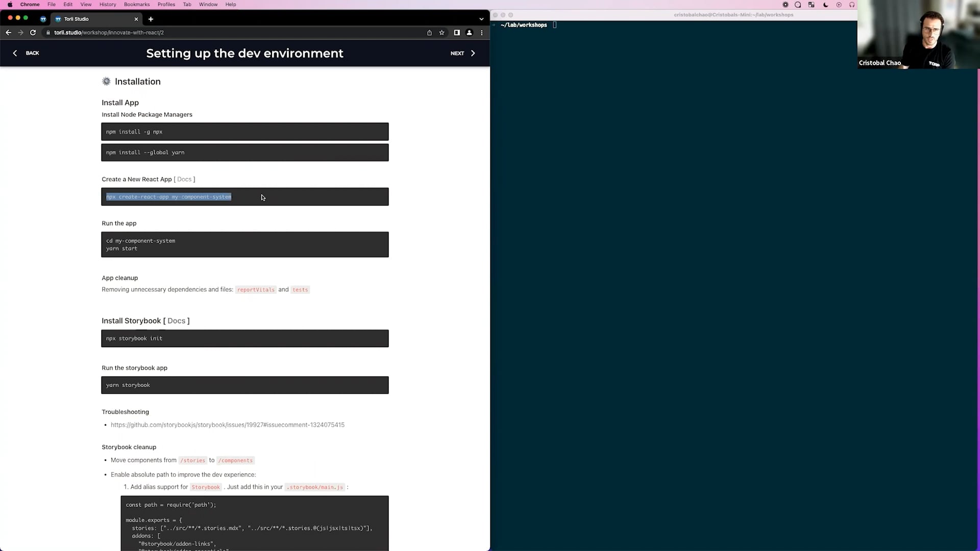This screenshot has height=551, width=980.
Task: Toggle the macOS Do Not Disturb moon icon
Action: click(825, 5)
